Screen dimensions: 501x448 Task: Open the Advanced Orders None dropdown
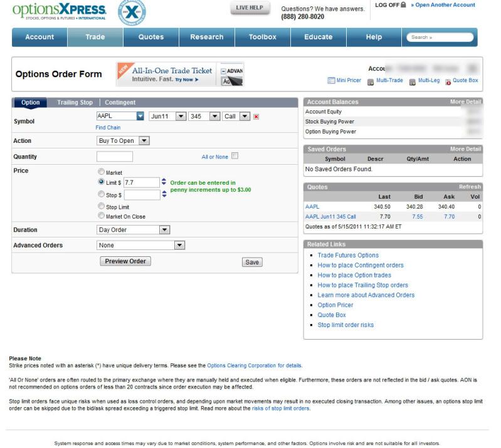[179, 245]
